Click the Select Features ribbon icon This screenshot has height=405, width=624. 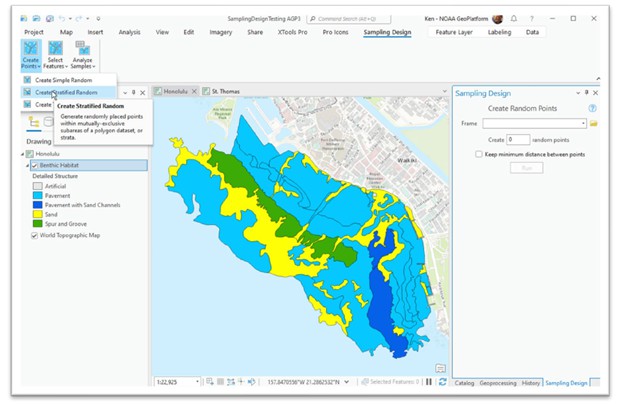pyautogui.click(x=55, y=56)
